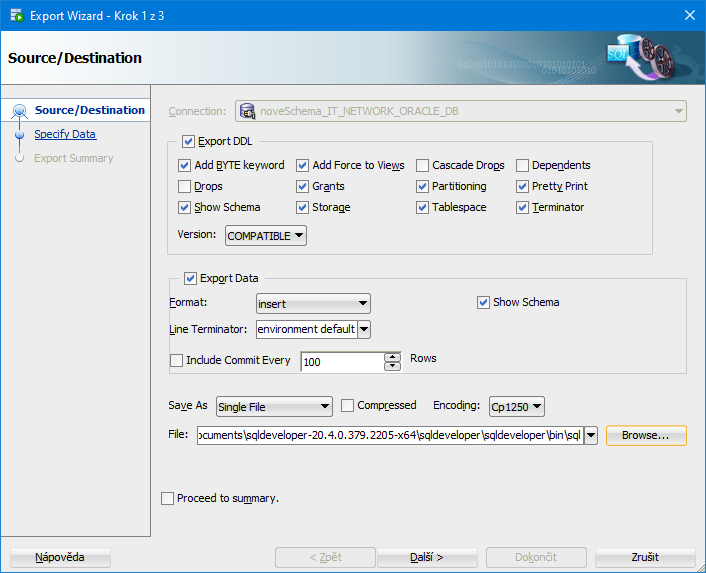
Task: Enable the Cascade Drops option
Action: 423,166
